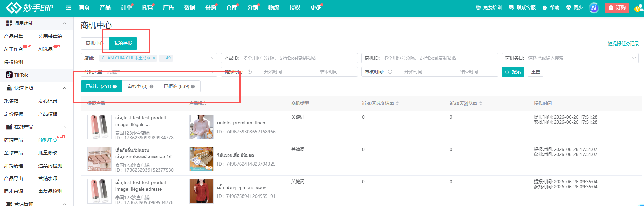The width and height of the screenshot is (644, 206).
Task: Switch to the 商机中心 tab
Action: pos(94,43)
